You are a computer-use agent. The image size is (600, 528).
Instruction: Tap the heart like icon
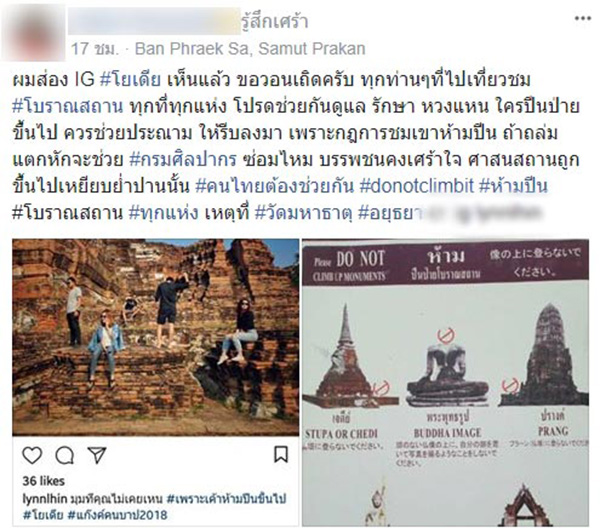[32, 455]
